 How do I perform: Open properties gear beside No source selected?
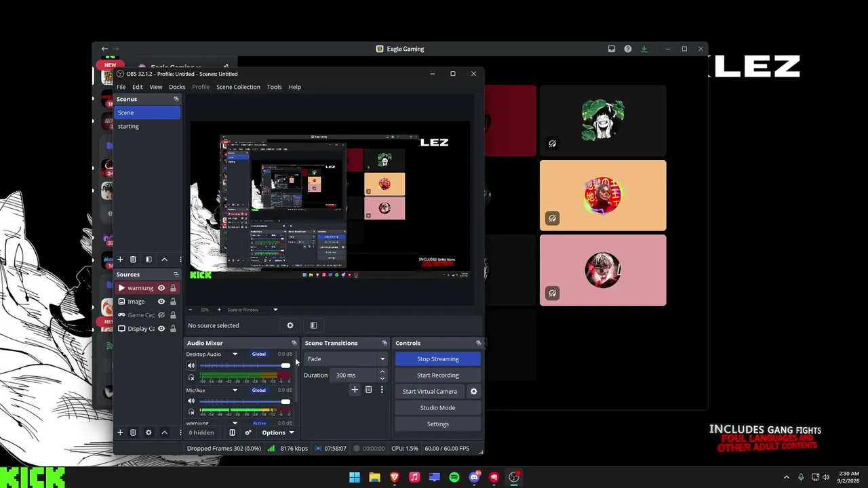(x=290, y=325)
